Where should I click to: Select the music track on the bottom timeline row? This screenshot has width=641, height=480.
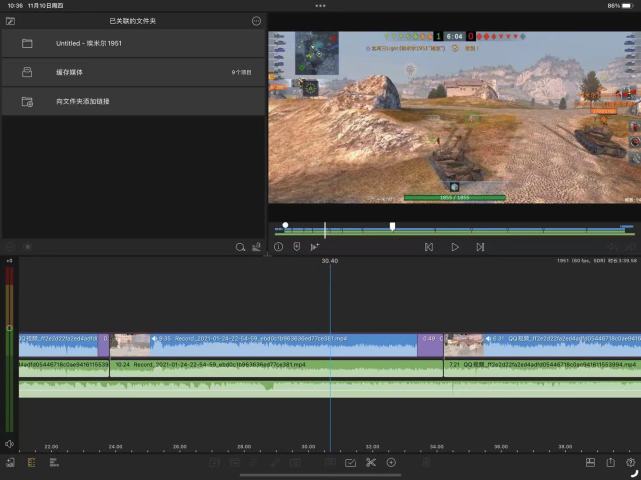pyautogui.click(x=329, y=389)
